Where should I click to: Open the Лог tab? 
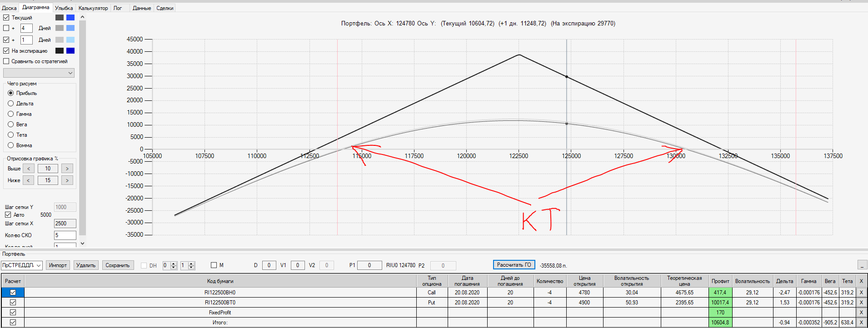point(118,8)
